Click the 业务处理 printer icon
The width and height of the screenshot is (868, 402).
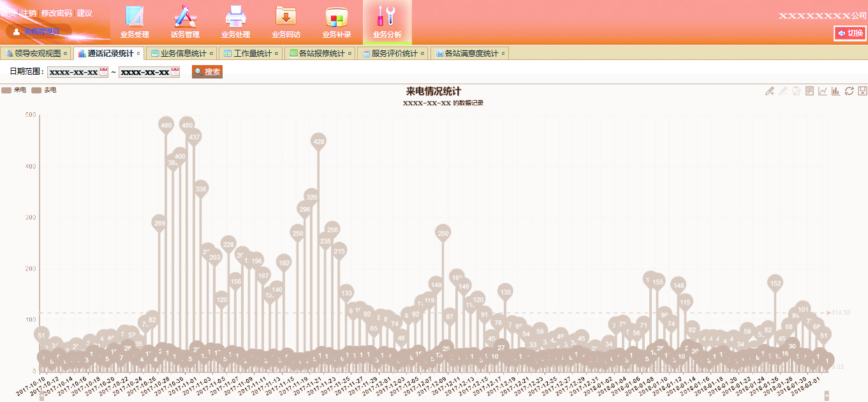(x=235, y=17)
